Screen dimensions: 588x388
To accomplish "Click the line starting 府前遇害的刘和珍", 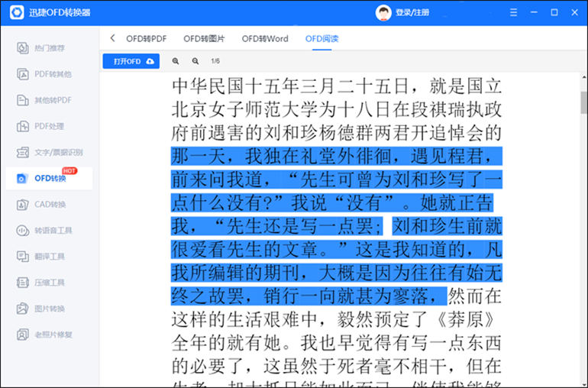I will click(337, 133).
